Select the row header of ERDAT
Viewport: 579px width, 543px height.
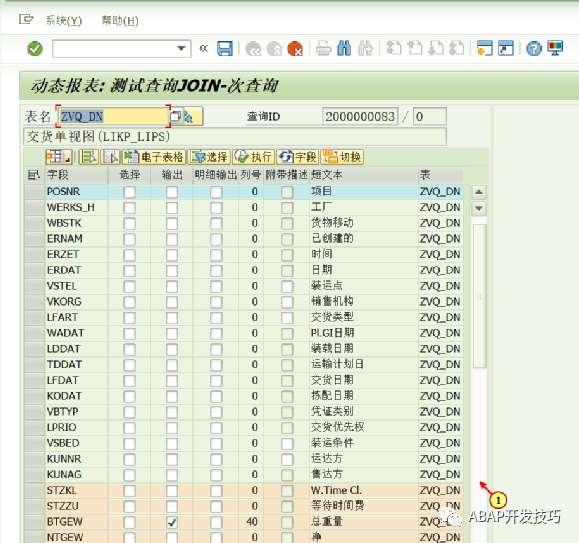point(34,271)
